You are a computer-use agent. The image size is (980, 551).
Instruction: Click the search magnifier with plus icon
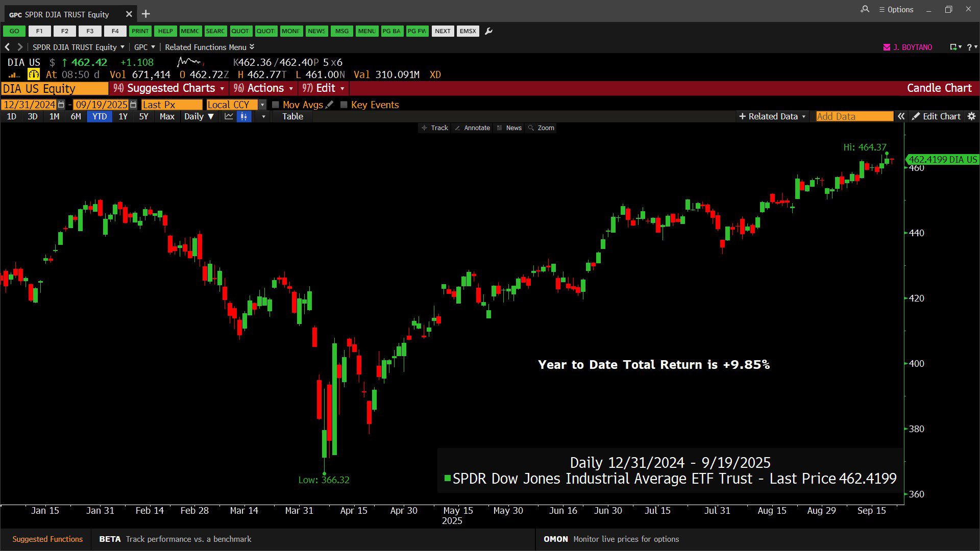coord(865,9)
